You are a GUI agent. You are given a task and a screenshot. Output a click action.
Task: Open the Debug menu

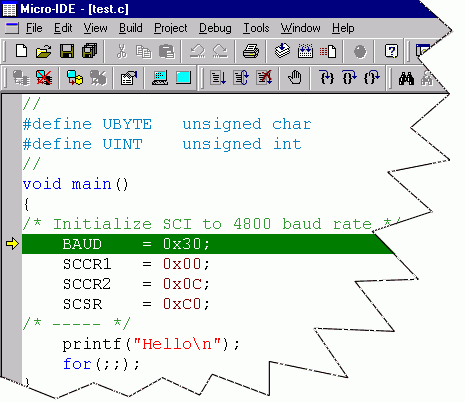tap(215, 28)
